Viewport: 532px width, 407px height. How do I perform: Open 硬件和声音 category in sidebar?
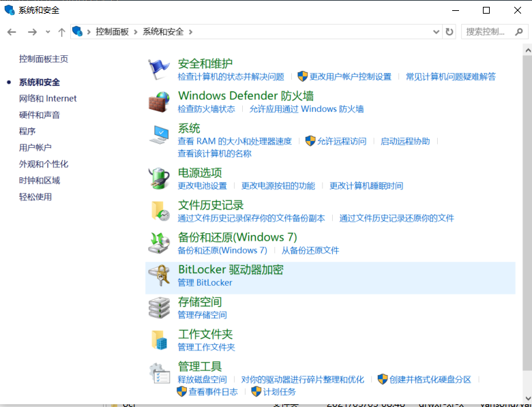coord(40,115)
